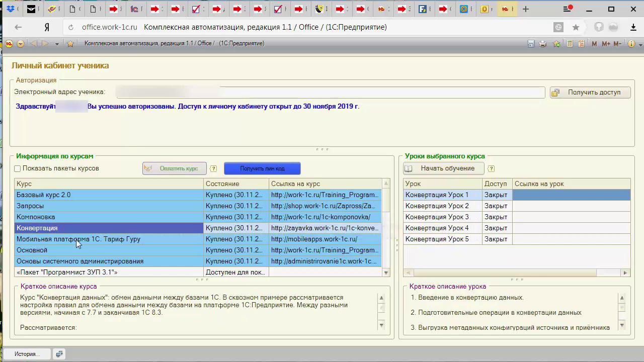This screenshot has height=362, width=644.
Task: Sort by the Состояние column header
Action: click(236, 184)
